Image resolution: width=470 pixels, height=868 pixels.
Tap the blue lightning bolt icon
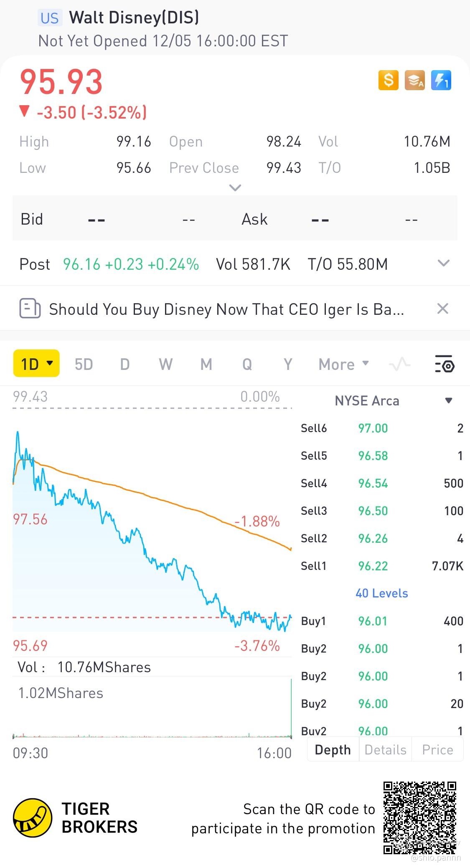pyautogui.click(x=441, y=80)
